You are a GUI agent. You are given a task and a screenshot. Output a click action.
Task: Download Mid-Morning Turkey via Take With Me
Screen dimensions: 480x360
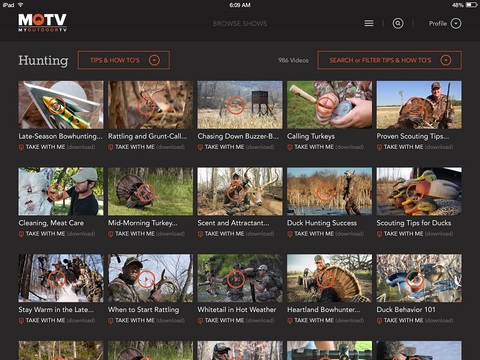tap(146, 234)
